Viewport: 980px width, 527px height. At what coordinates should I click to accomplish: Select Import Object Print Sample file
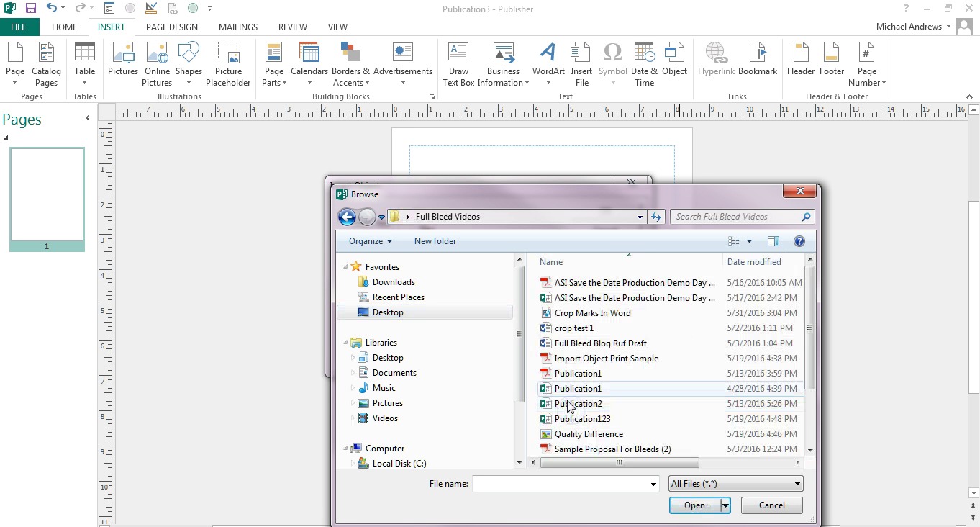606,359
